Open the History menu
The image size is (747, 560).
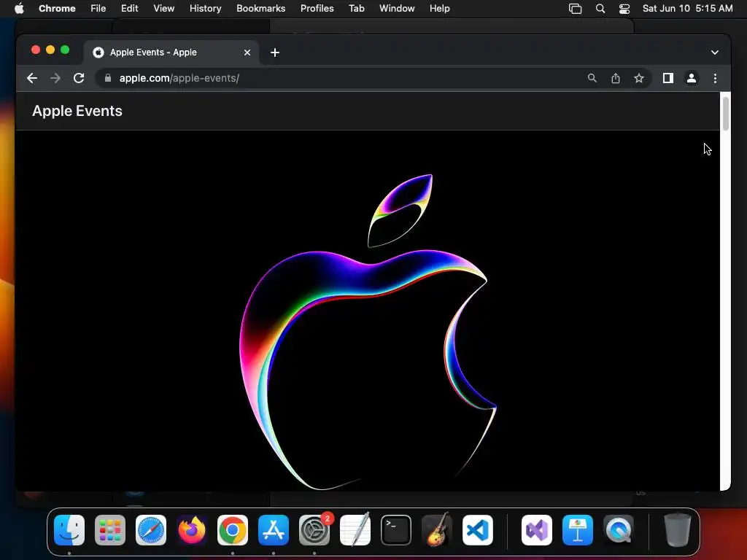pyautogui.click(x=205, y=9)
